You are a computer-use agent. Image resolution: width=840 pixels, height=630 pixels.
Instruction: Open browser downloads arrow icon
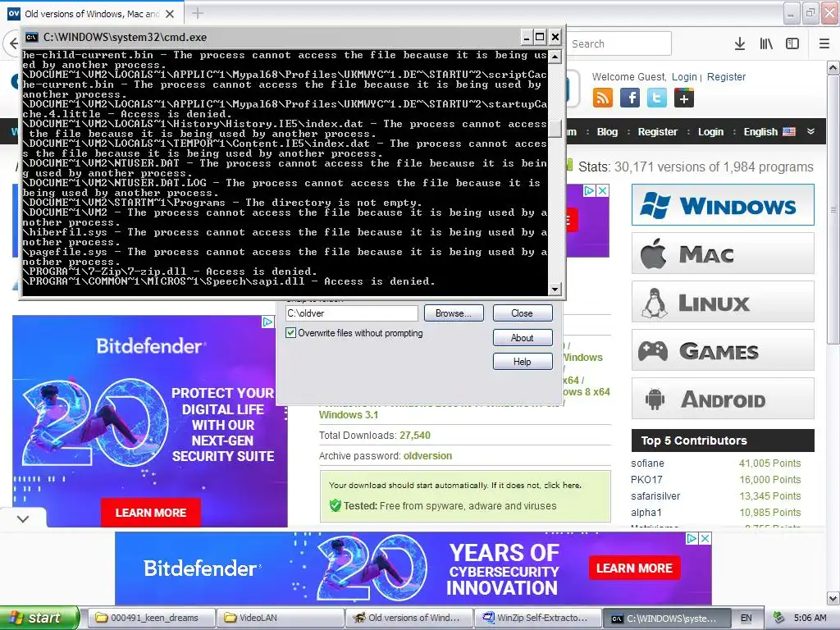coord(740,44)
